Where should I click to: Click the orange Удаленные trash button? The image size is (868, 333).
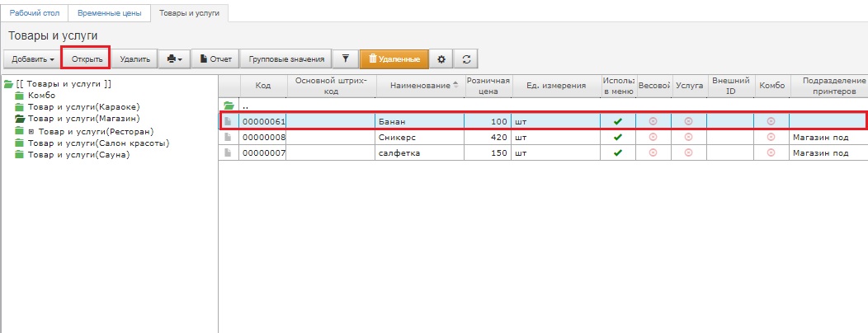coord(394,59)
